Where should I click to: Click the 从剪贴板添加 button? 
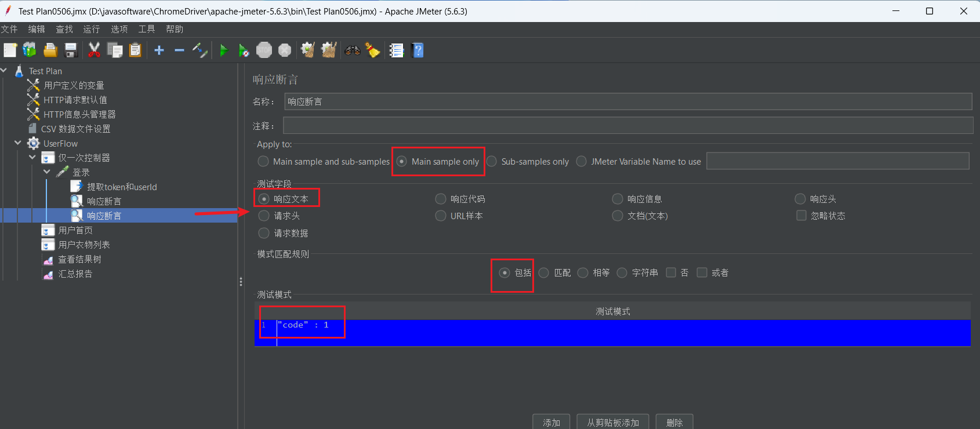click(x=613, y=422)
